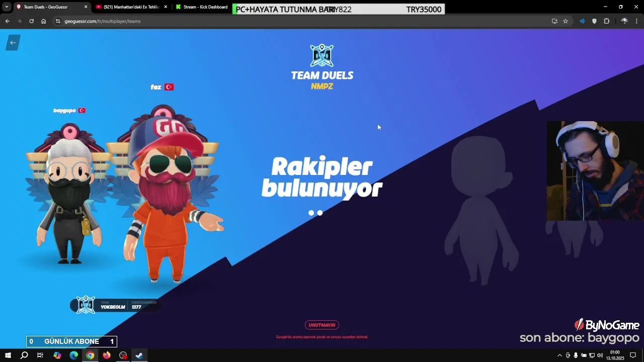Expand hidden system tray icons

(559, 355)
